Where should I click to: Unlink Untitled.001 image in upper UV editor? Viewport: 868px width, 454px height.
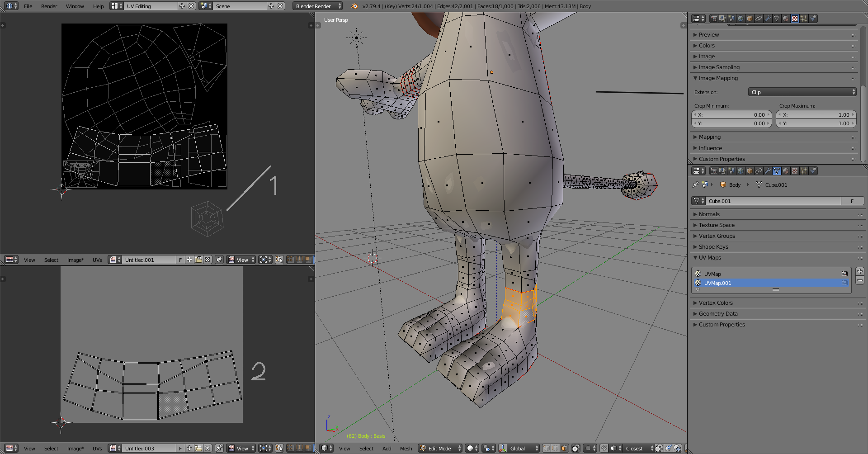coord(208,260)
